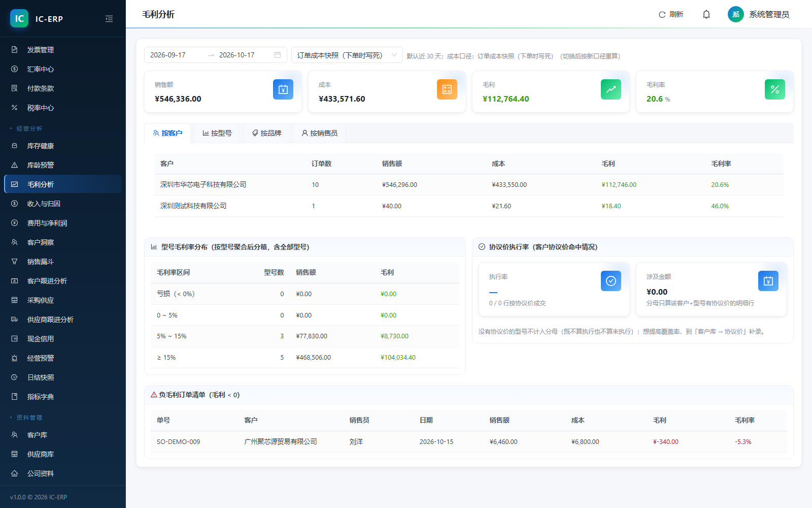Navigate to 客户跟进分析
Screen dimensions: 812x508
click(x=62, y=281)
